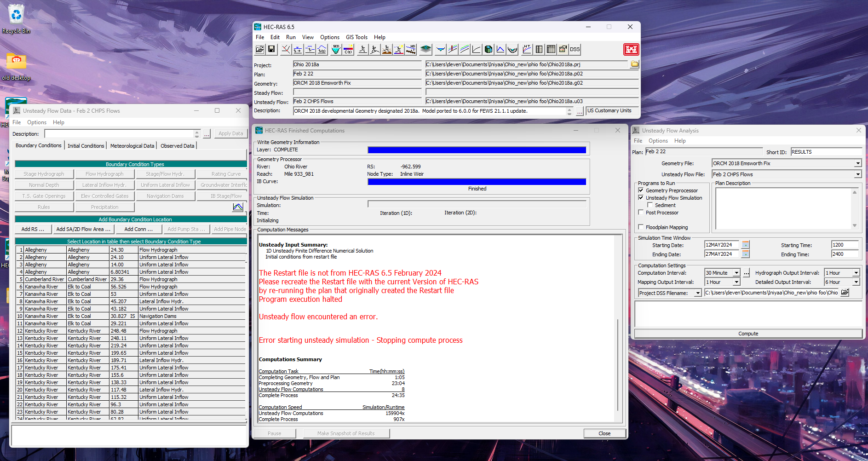This screenshot has height=461, width=868.
Task: Uncheck the Geometry Preprocessor checkbox
Action: coord(641,190)
